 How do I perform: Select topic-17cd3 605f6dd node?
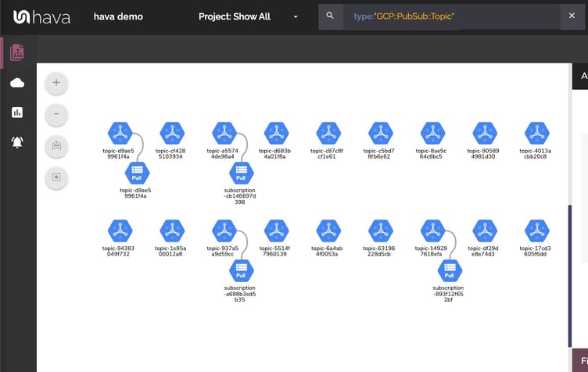[x=537, y=231]
